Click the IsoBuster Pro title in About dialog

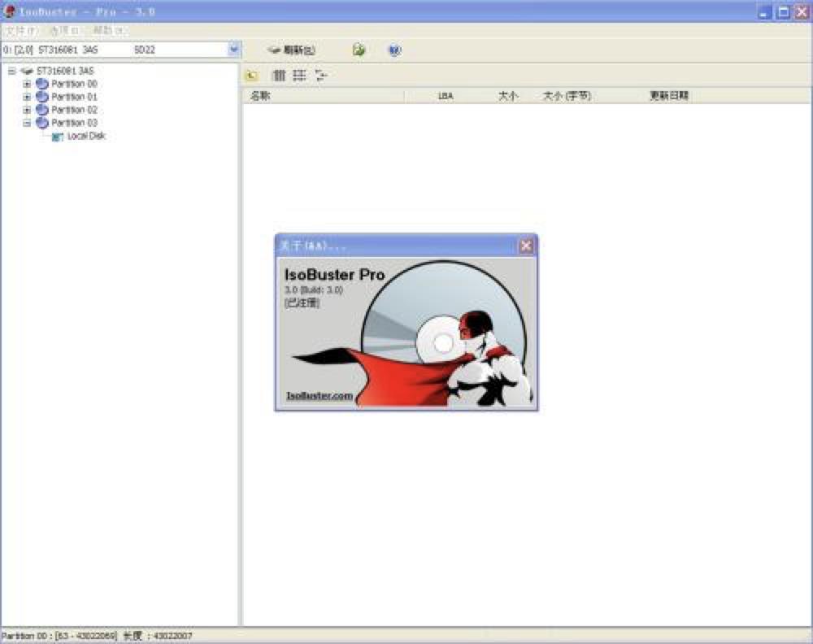[x=334, y=275]
